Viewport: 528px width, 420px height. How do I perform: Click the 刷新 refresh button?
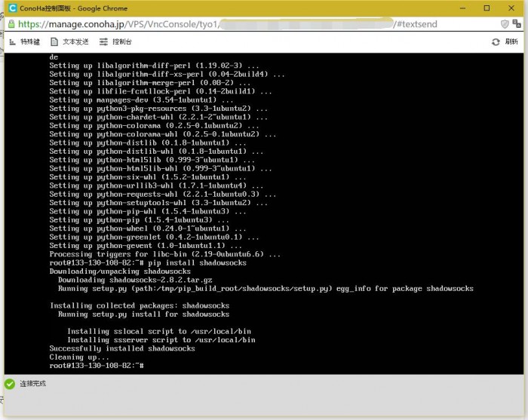pyautogui.click(x=505, y=42)
